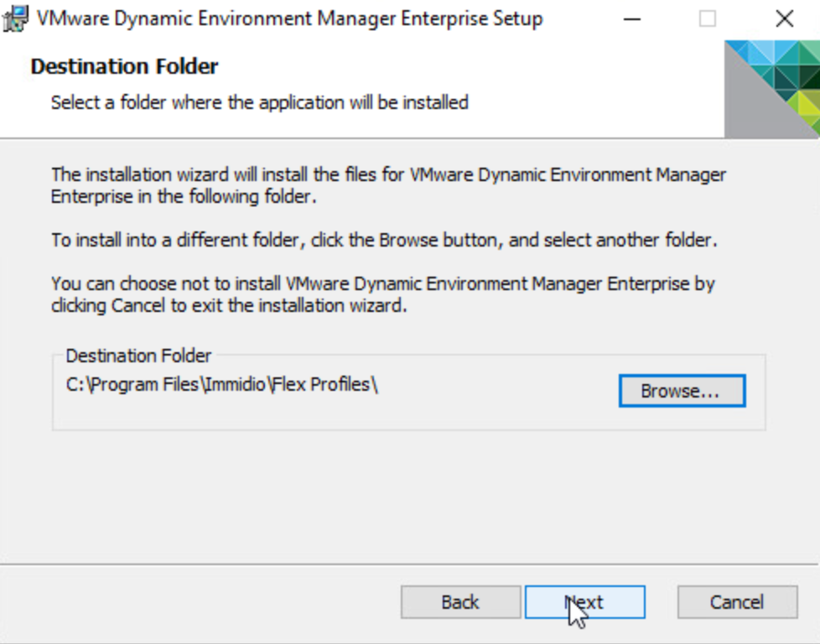Image resolution: width=820 pixels, height=644 pixels.
Task: Click the VMware logo graphic in the header
Action: 771,89
